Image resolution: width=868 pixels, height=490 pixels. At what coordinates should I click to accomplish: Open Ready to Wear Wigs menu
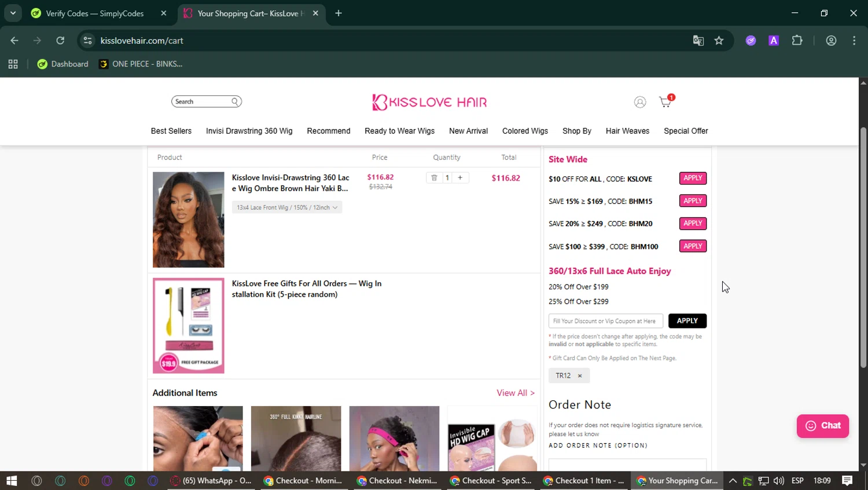[400, 131]
